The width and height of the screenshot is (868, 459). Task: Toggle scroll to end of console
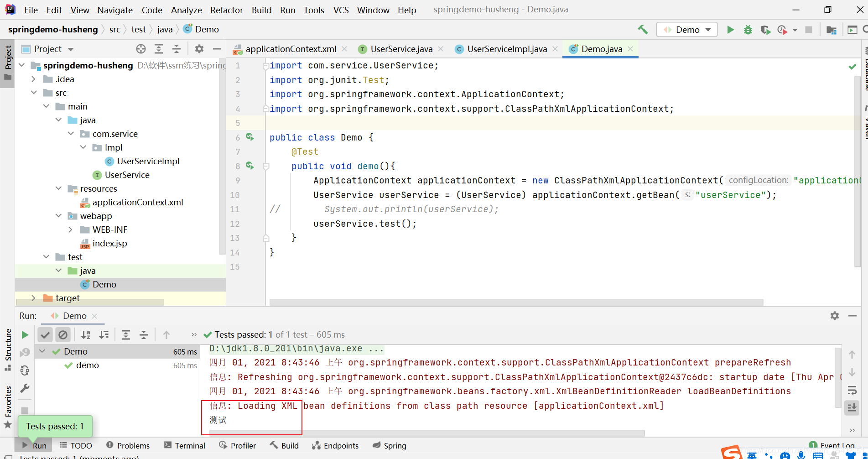[852, 407]
